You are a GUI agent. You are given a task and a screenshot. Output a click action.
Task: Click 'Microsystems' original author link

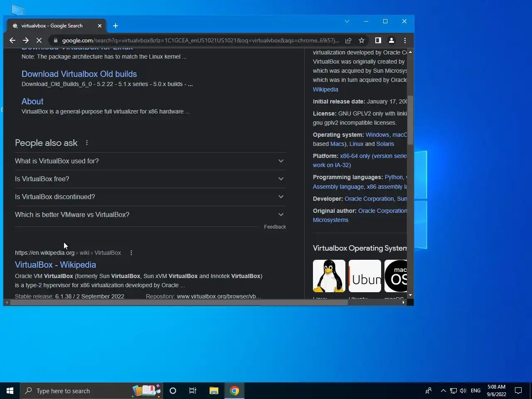pos(330,220)
